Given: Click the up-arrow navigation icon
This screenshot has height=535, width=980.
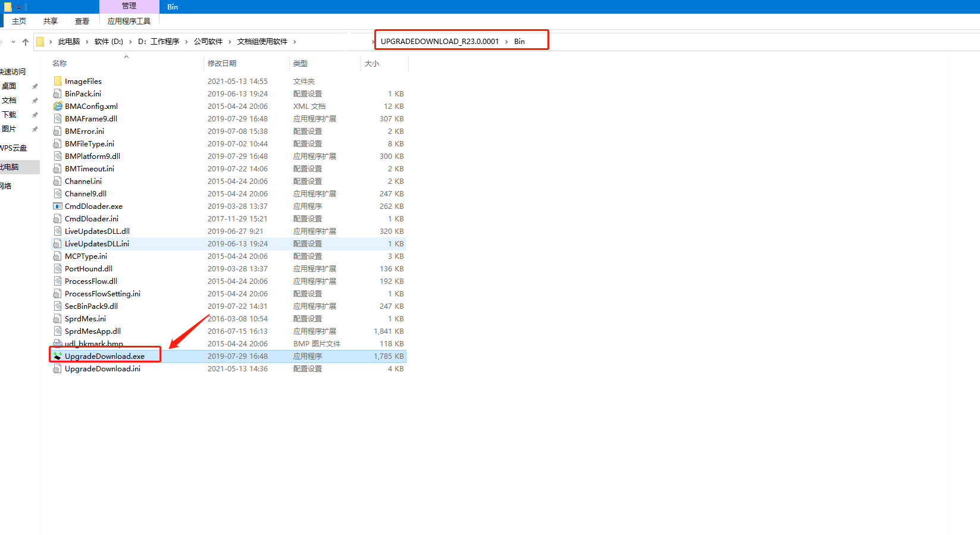Looking at the screenshot, I should (x=26, y=42).
